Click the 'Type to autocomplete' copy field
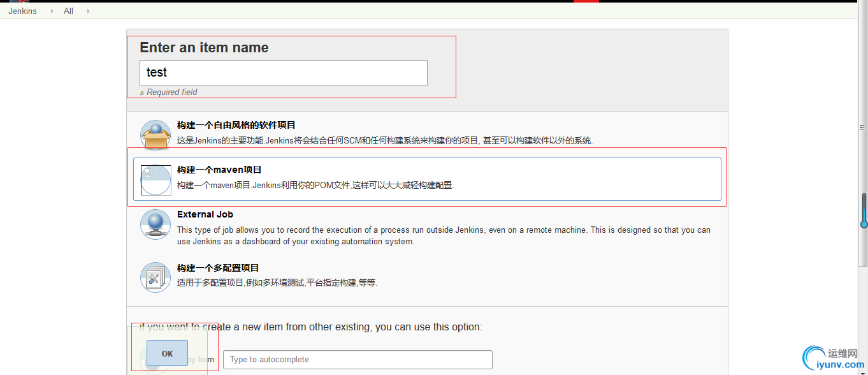Viewport: 868px width, 375px height. pyautogui.click(x=358, y=360)
